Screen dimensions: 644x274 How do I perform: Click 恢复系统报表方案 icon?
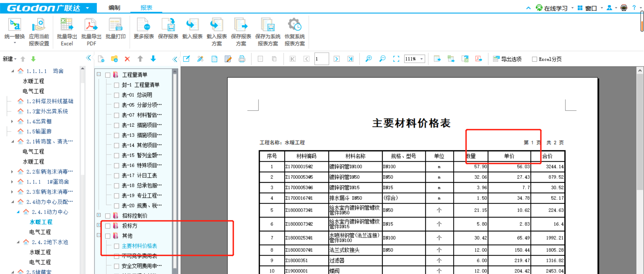[294, 25]
